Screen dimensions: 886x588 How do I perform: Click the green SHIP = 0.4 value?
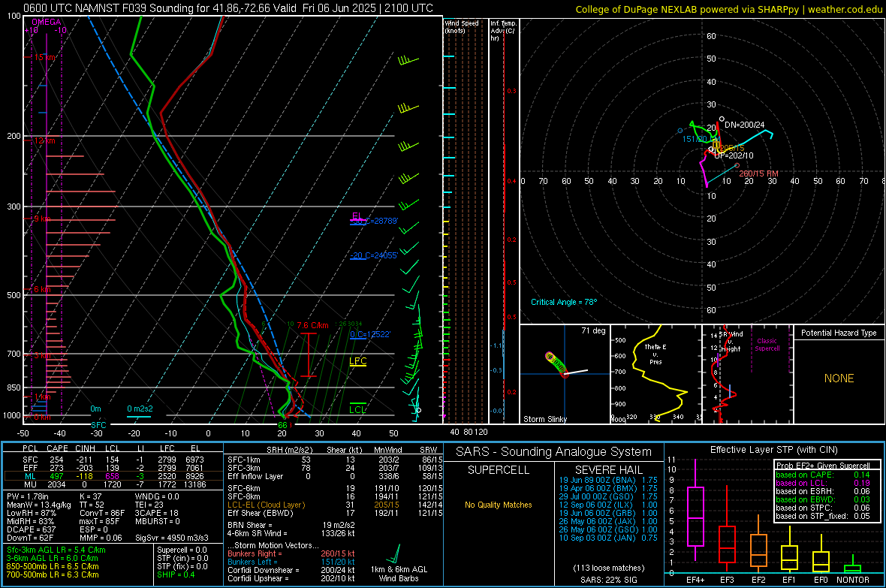[x=176, y=574]
